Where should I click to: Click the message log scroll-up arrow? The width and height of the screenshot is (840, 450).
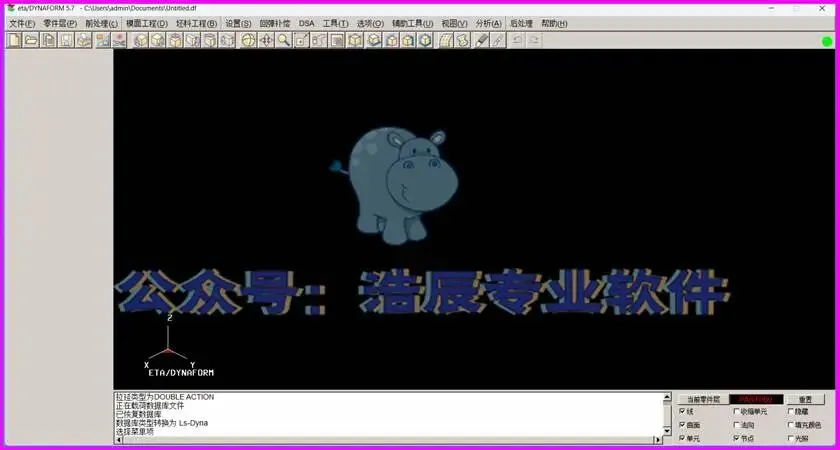pyautogui.click(x=667, y=397)
